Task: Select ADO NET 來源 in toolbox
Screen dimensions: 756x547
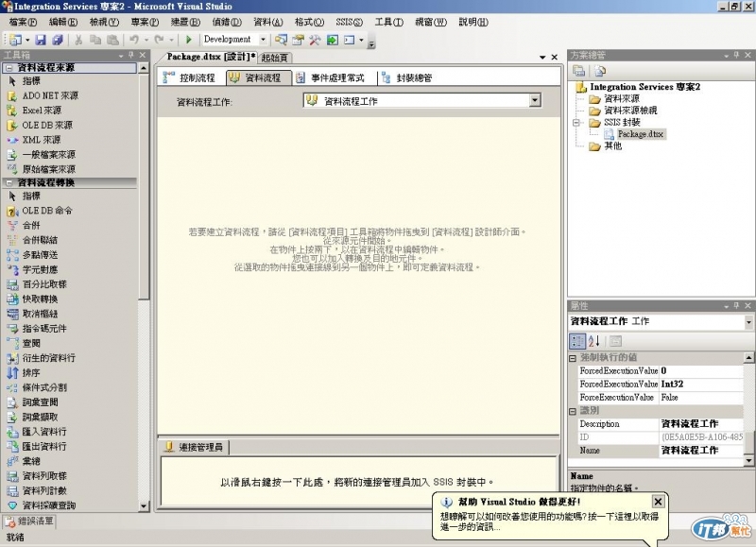Action: coord(43,96)
